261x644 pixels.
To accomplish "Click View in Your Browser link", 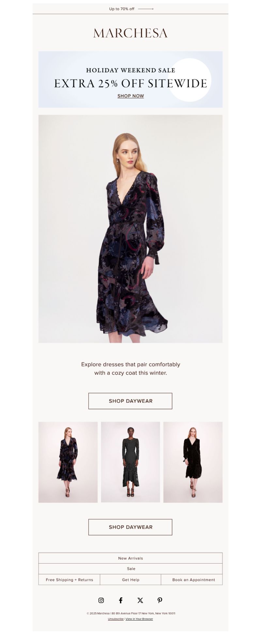I will 139,619.
